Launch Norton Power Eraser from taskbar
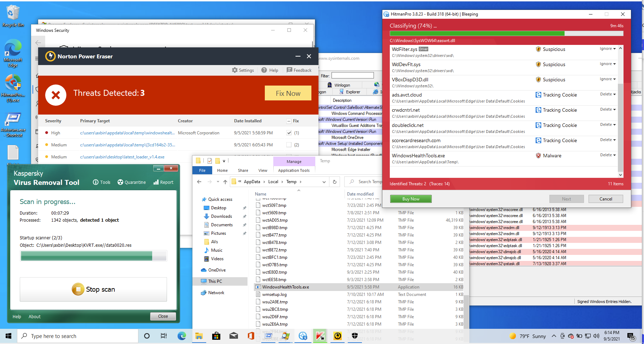The width and height of the screenshot is (644, 344). [338, 336]
